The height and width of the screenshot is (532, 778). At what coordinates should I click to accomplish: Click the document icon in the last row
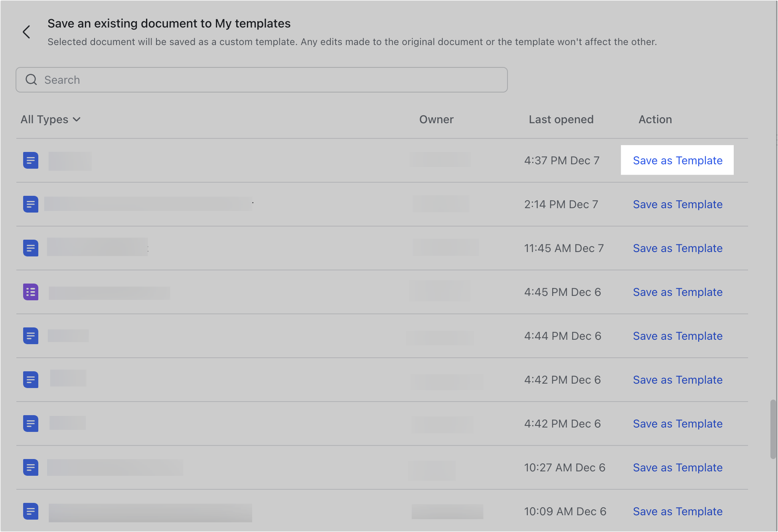31,511
